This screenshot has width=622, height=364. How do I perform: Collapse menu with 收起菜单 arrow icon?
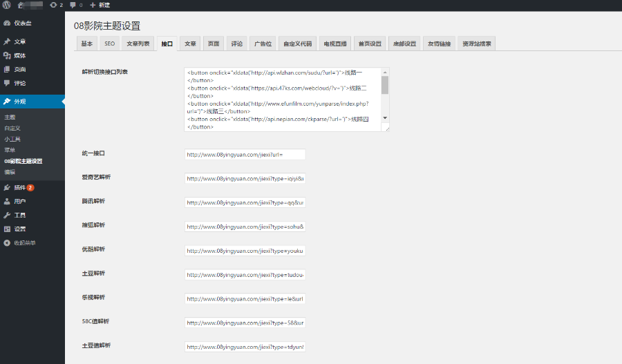tap(7, 243)
